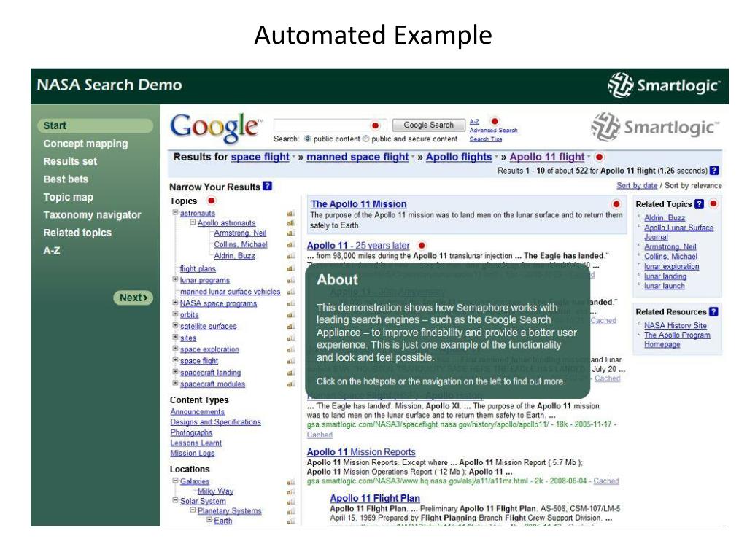The height and width of the screenshot is (560, 747).
Task: Open help icon after the results count
Action: [x=714, y=170]
